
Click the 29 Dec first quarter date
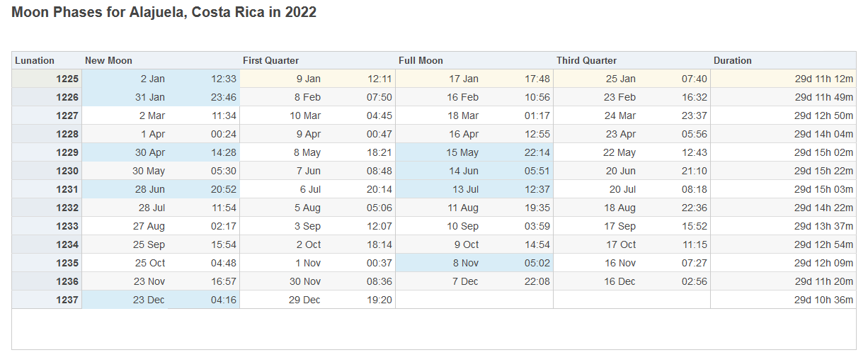[x=304, y=300]
